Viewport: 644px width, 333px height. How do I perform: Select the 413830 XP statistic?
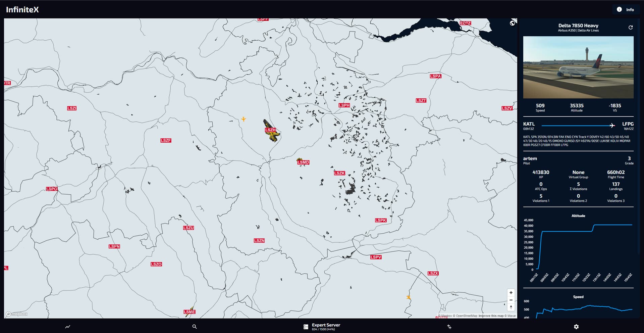[541, 172]
